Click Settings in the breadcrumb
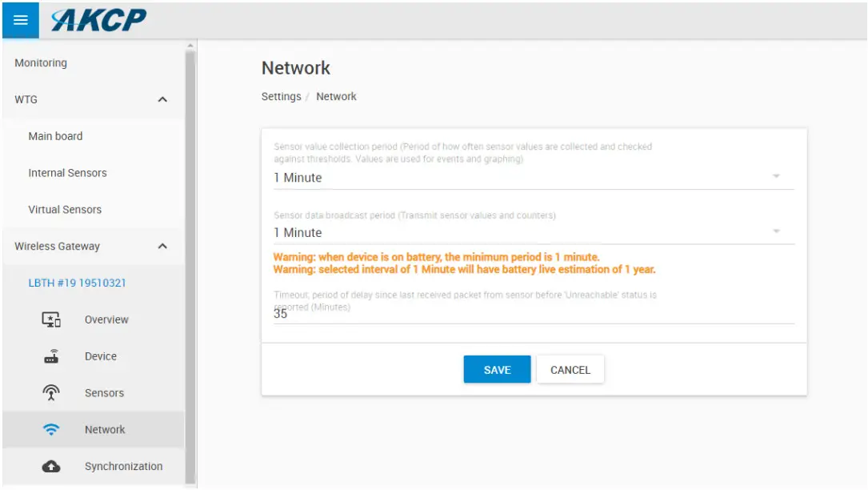868x490 pixels. [x=281, y=97]
